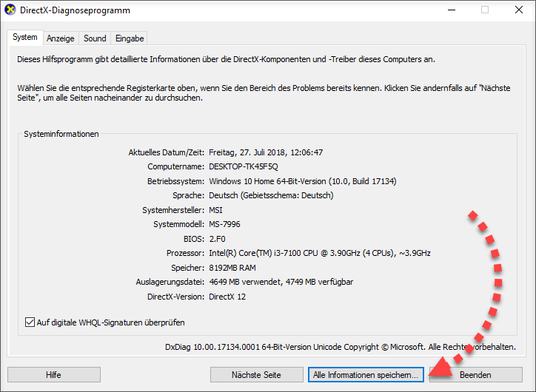Select the computer name DESKTOP-TK45F5Q

pos(244,166)
